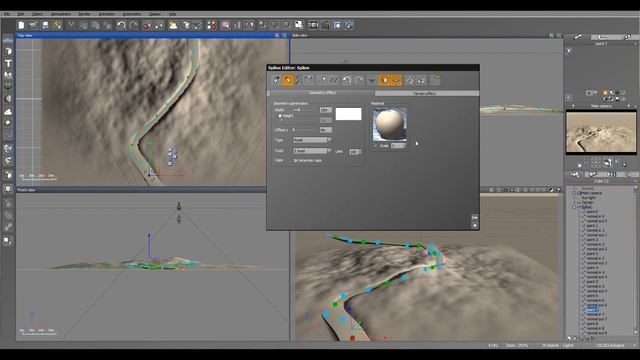Select the primitive object tool in left toolbar

[8, 51]
